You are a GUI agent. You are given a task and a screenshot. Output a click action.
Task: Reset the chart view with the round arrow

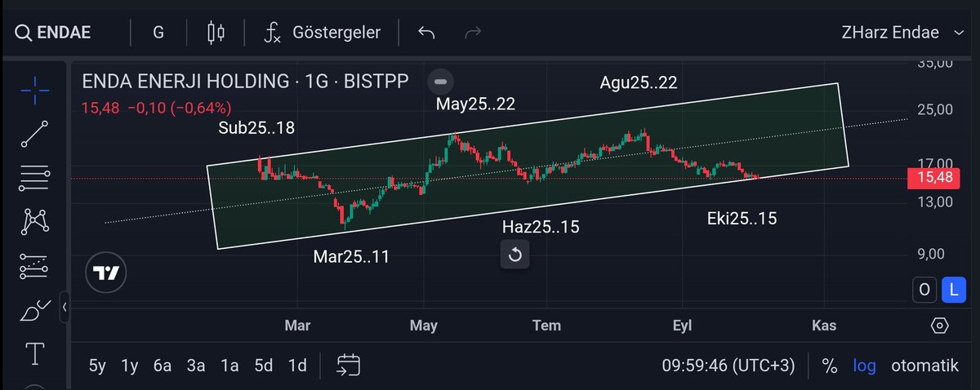click(x=515, y=255)
